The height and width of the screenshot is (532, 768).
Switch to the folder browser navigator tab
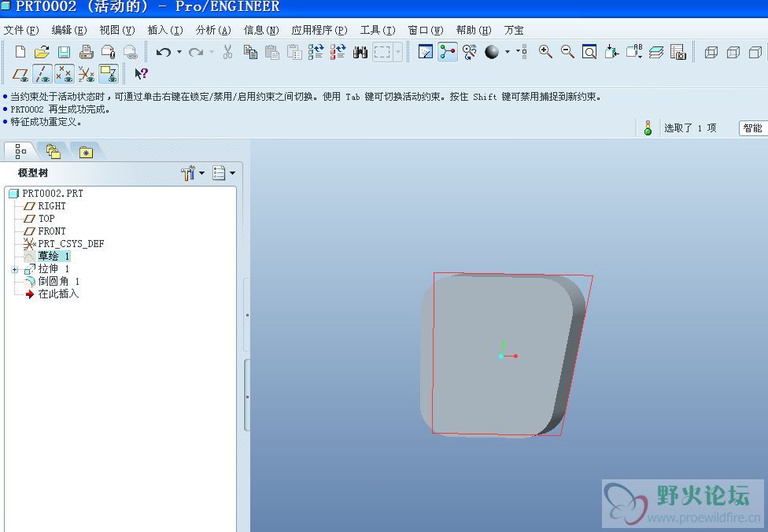53,151
